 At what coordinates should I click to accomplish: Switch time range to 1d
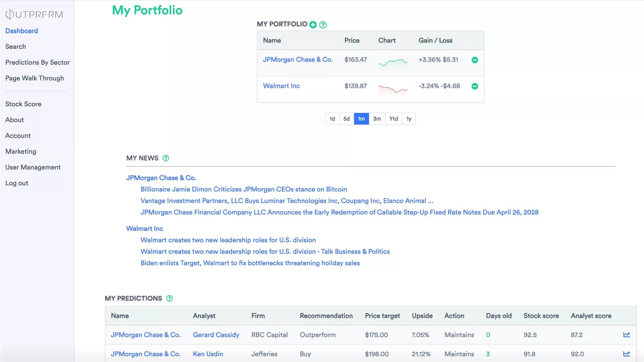click(x=332, y=119)
